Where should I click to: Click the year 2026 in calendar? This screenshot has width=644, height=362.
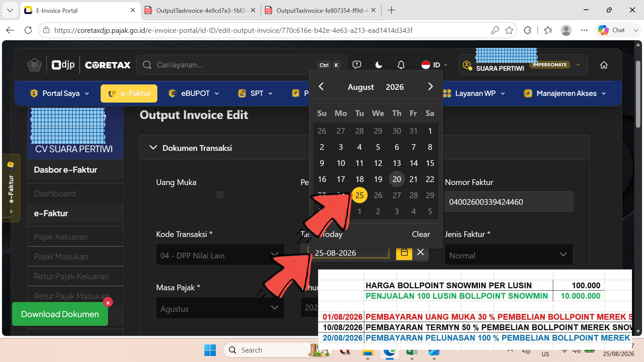394,87
